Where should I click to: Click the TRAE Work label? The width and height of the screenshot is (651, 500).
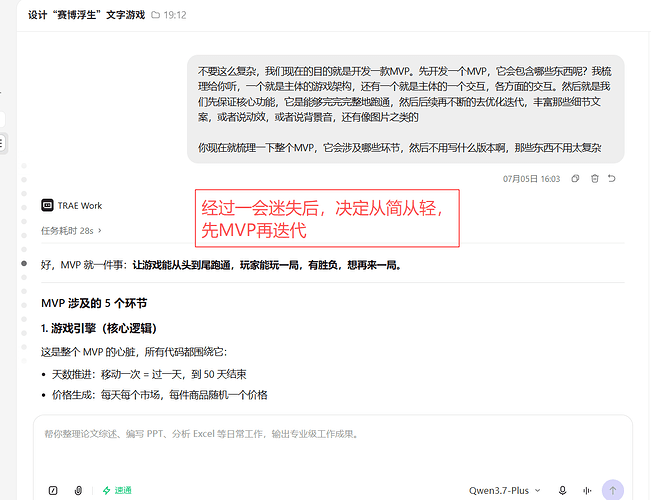80,206
